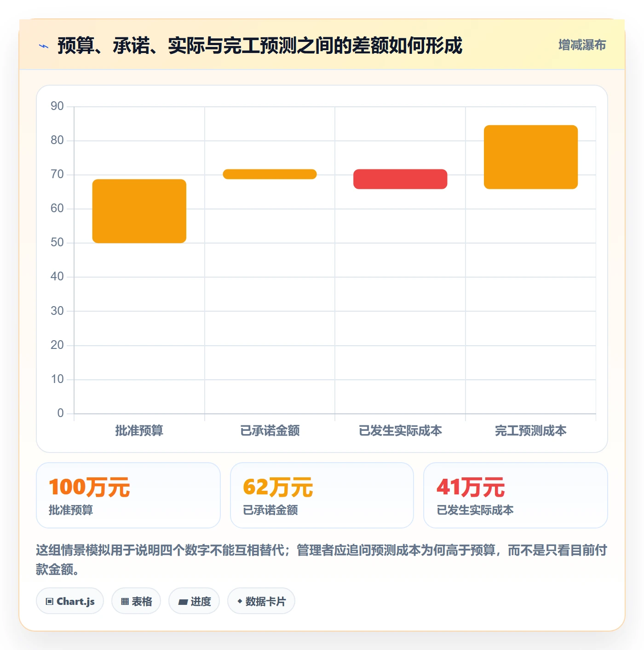Click the red bar above 已发生实际成本

pos(400,179)
